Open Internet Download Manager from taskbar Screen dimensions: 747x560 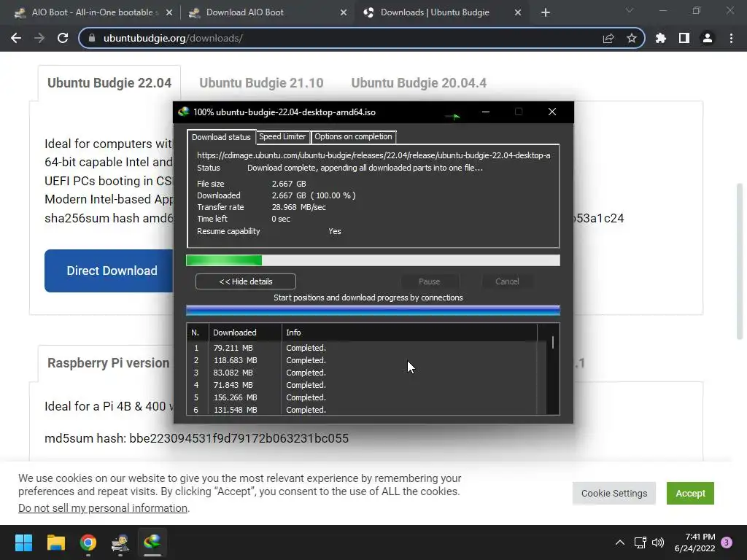coord(152,542)
